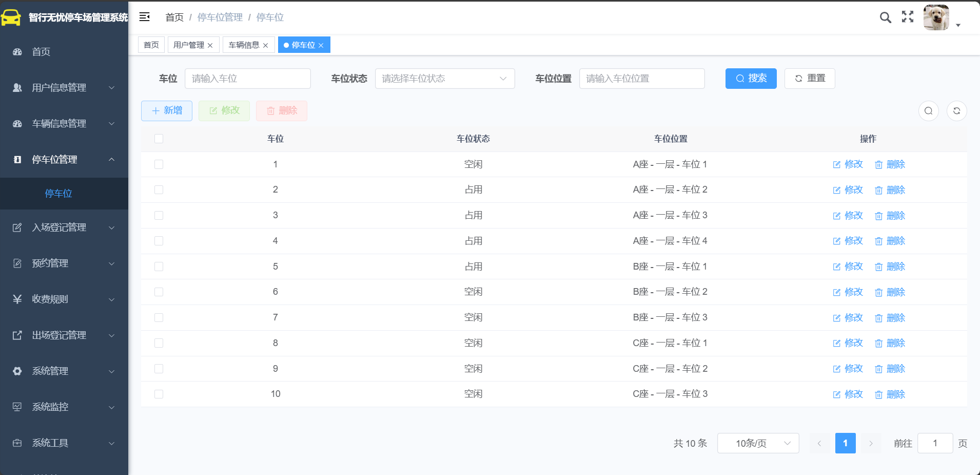Tick checkbox for parking spot 10 row
Image resolution: width=980 pixels, height=475 pixels.
[159, 394]
